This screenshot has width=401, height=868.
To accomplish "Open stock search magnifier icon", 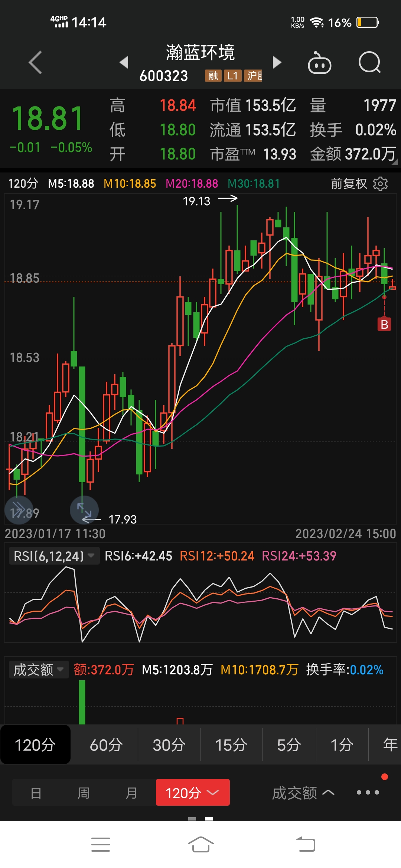I will (x=369, y=62).
